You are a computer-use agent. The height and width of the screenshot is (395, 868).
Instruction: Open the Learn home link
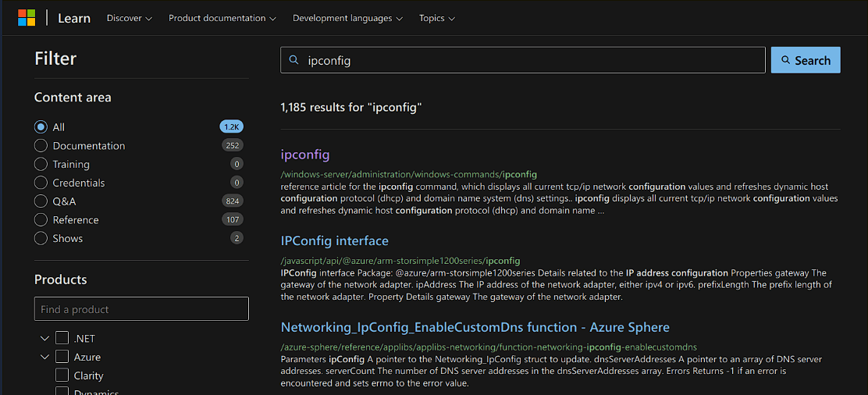[74, 18]
